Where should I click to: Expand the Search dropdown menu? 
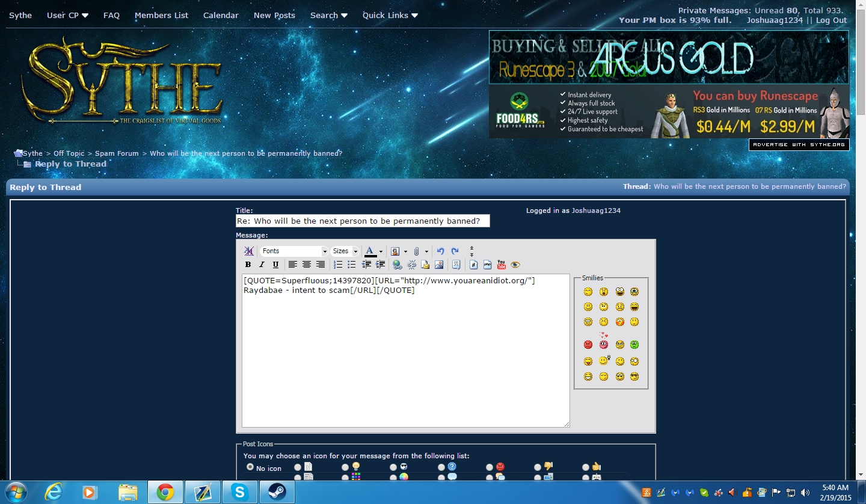(x=329, y=15)
